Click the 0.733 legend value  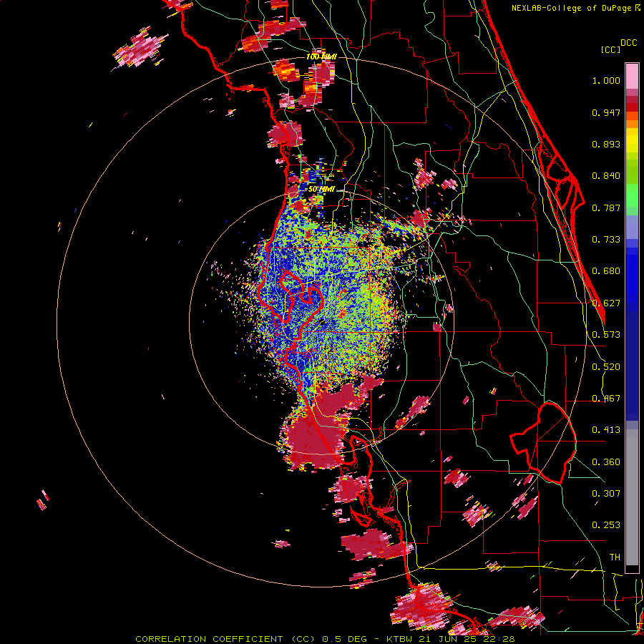pyautogui.click(x=606, y=240)
